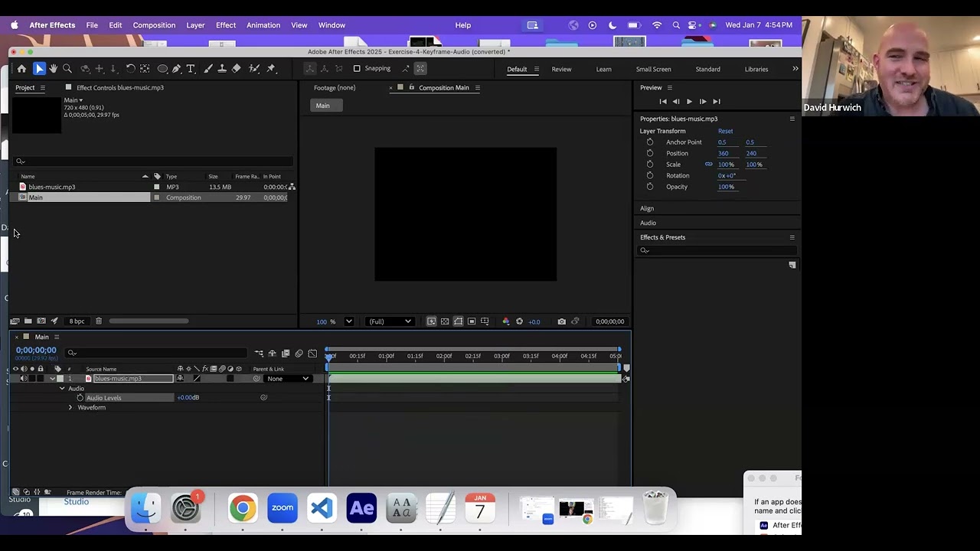The image size is (980, 551).
Task: Select the Roto Brush tool
Action: pyautogui.click(x=254, y=69)
